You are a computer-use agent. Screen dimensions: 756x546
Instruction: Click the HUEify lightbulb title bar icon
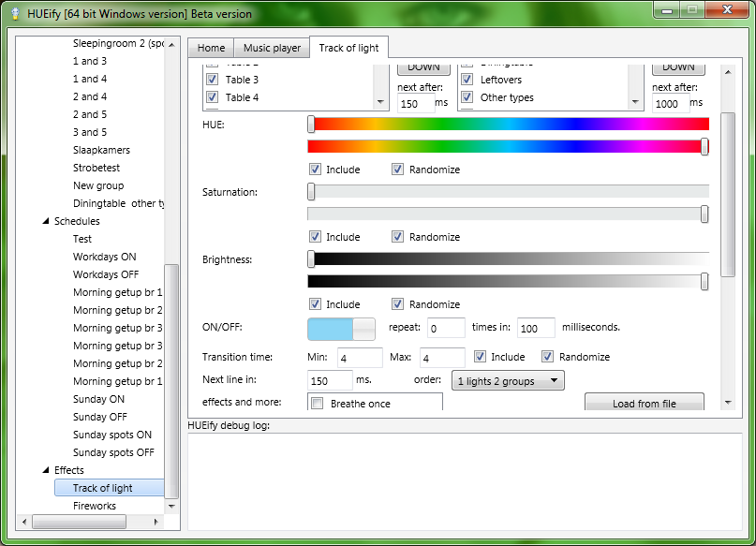click(15, 13)
